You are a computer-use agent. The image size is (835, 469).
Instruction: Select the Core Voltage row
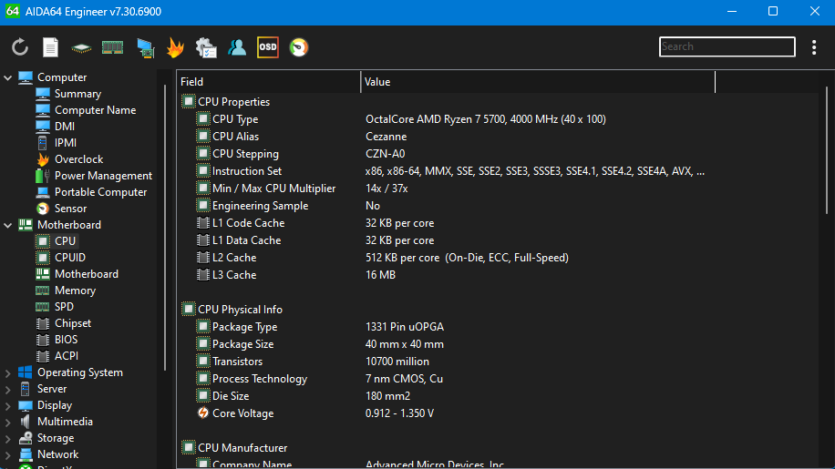[498, 413]
